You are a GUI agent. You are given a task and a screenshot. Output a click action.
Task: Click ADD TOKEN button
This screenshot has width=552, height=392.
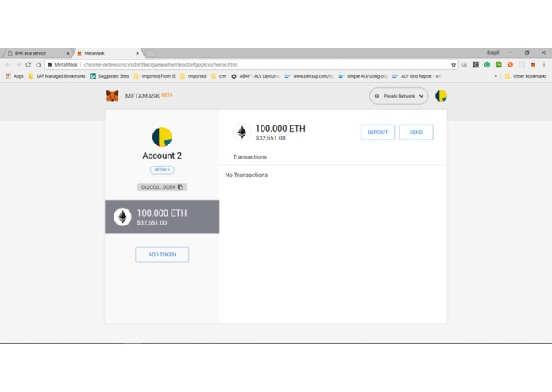point(162,255)
